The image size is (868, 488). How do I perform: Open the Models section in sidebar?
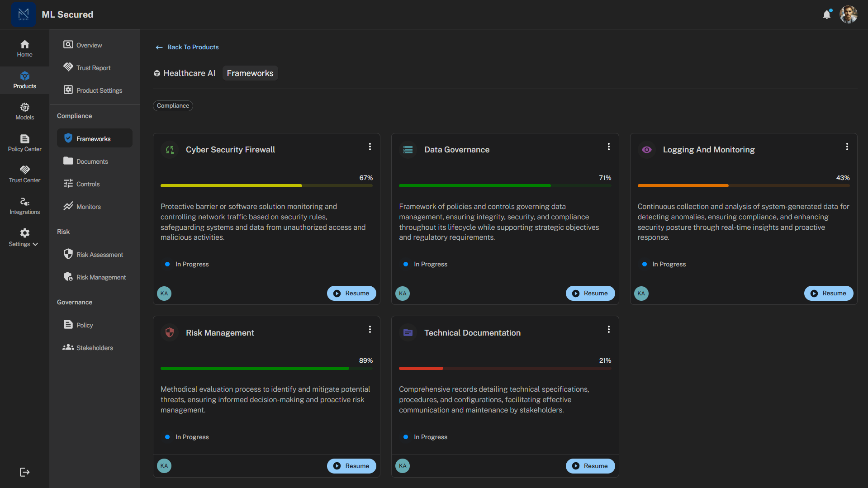click(x=24, y=111)
